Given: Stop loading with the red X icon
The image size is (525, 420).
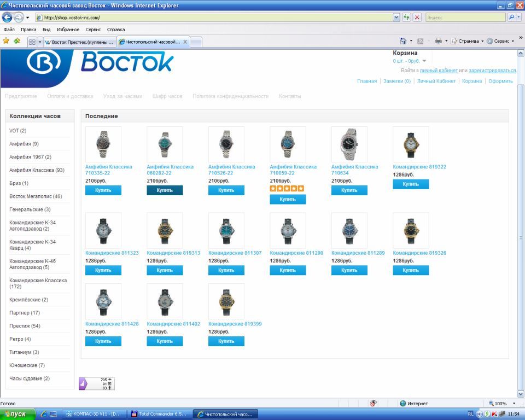Looking at the screenshot, I should (x=417, y=17).
